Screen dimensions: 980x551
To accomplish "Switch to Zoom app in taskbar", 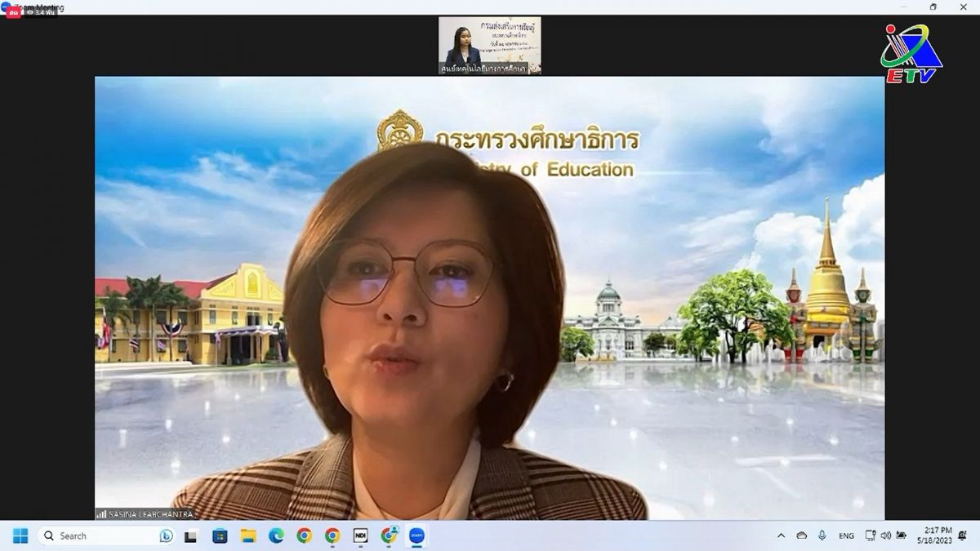I will tap(416, 535).
